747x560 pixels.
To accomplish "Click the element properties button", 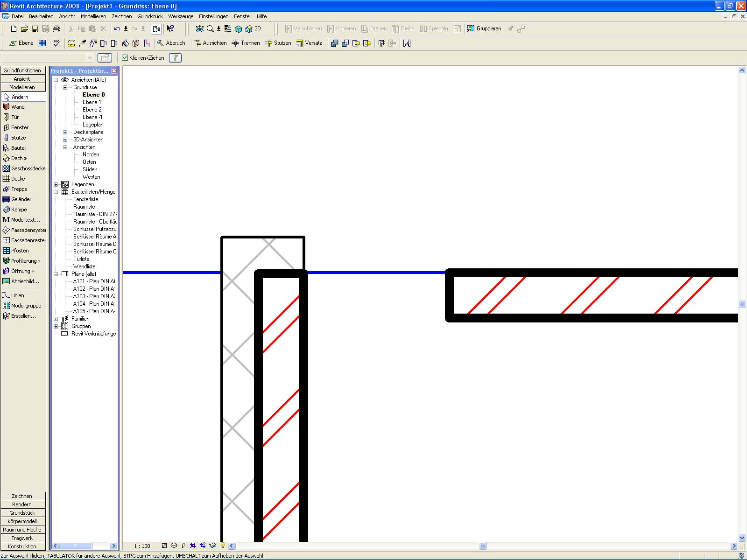I will (x=105, y=58).
